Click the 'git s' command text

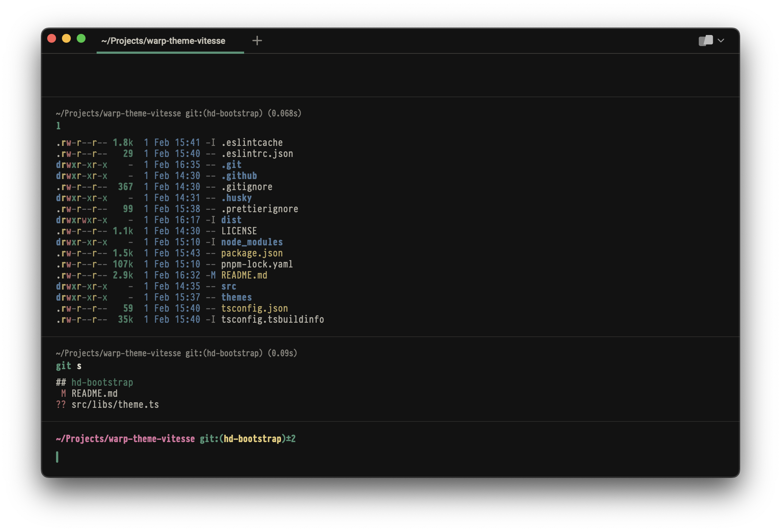69,366
